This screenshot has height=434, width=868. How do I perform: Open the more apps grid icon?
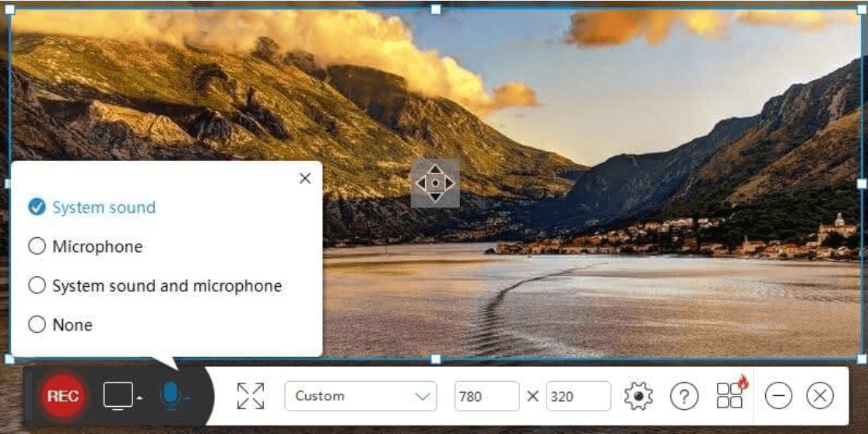[x=730, y=395]
